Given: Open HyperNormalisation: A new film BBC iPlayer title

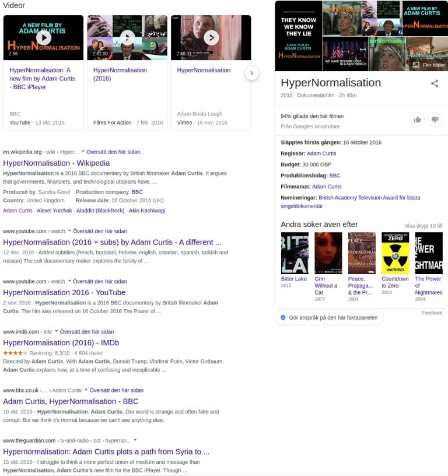Looking at the screenshot, I should (42, 79).
